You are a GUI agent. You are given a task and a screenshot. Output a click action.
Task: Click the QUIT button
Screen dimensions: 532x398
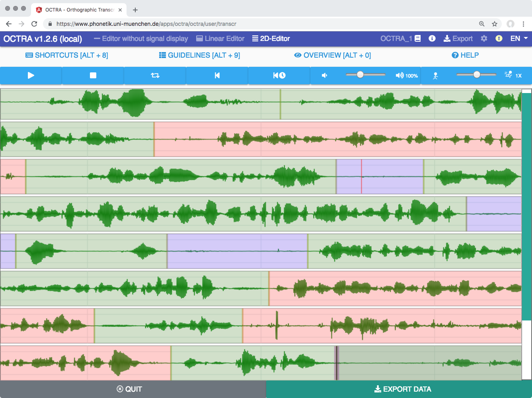pos(133,389)
